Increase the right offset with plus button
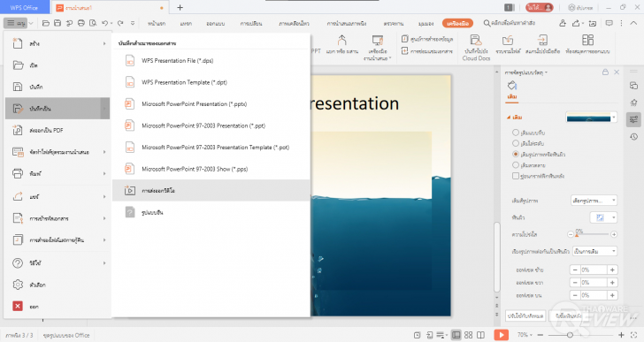644x342 pixels. (x=612, y=283)
